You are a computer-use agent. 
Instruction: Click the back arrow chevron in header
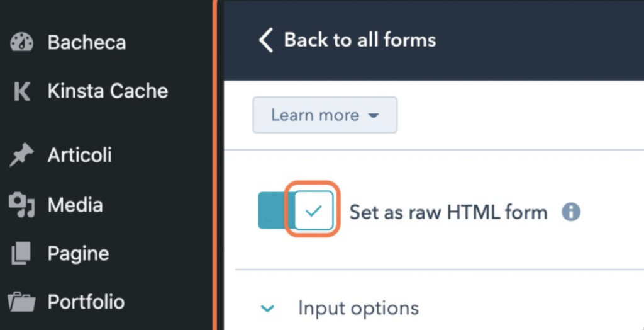(x=266, y=40)
